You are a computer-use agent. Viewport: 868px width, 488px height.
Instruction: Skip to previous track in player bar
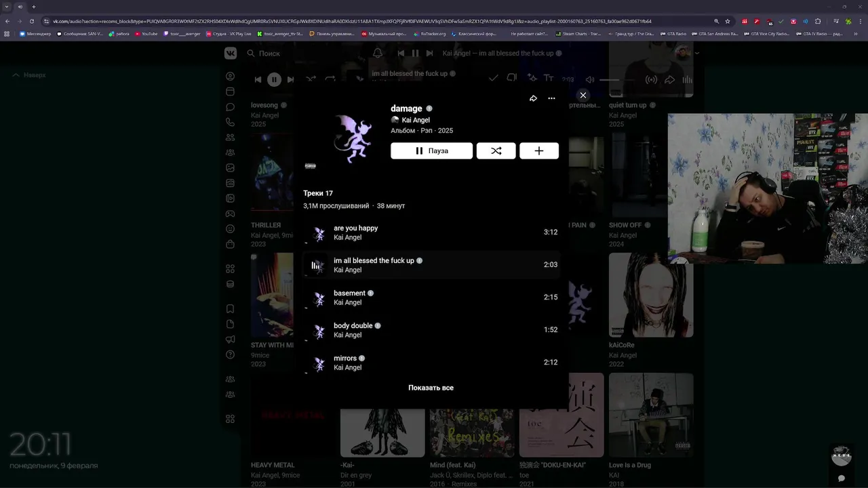click(258, 80)
